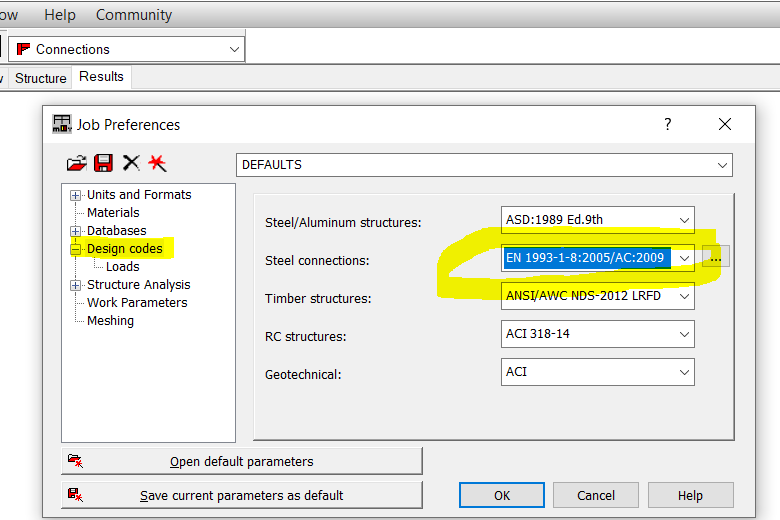The image size is (780, 520).
Task: Switch to the Results tab
Action: [x=101, y=77]
